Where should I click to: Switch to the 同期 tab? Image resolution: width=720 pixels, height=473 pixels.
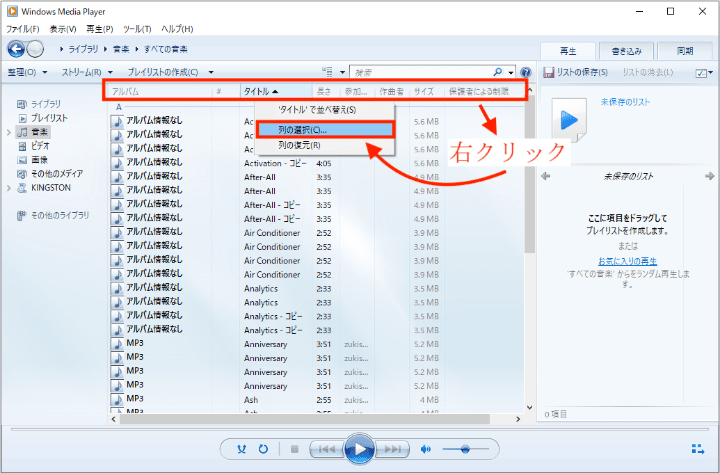pos(685,51)
